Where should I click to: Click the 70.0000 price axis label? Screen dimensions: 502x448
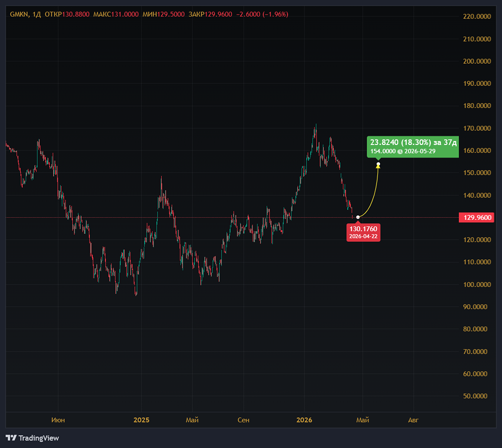pos(475,352)
